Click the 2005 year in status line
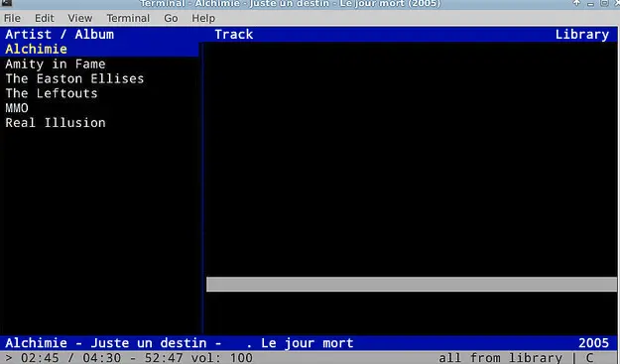 point(593,343)
